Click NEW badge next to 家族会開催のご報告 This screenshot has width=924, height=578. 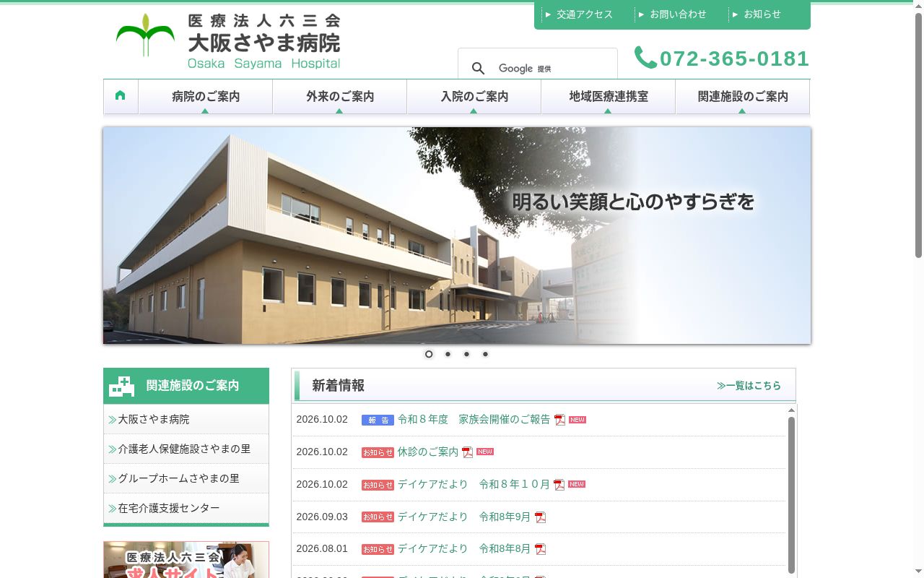[x=577, y=419]
